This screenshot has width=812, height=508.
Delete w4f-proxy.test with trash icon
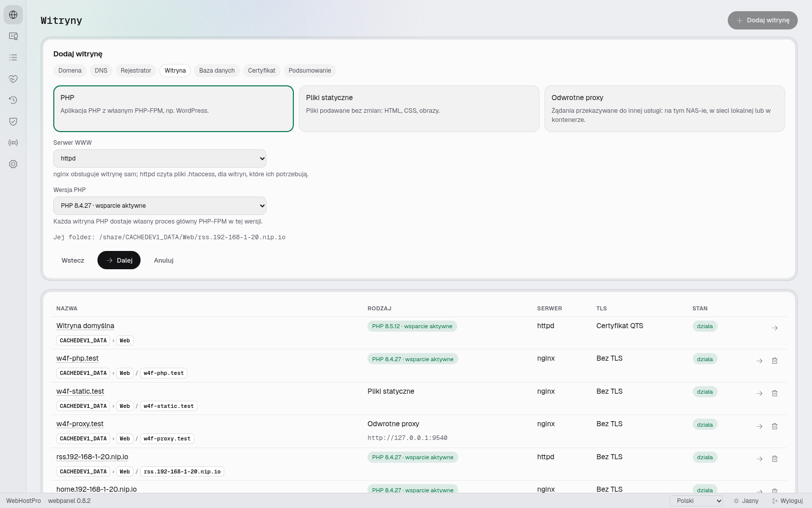click(x=774, y=426)
